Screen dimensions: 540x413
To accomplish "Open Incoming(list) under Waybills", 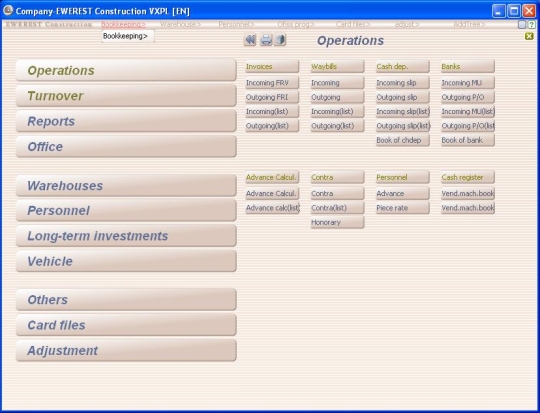I will click(x=337, y=112).
